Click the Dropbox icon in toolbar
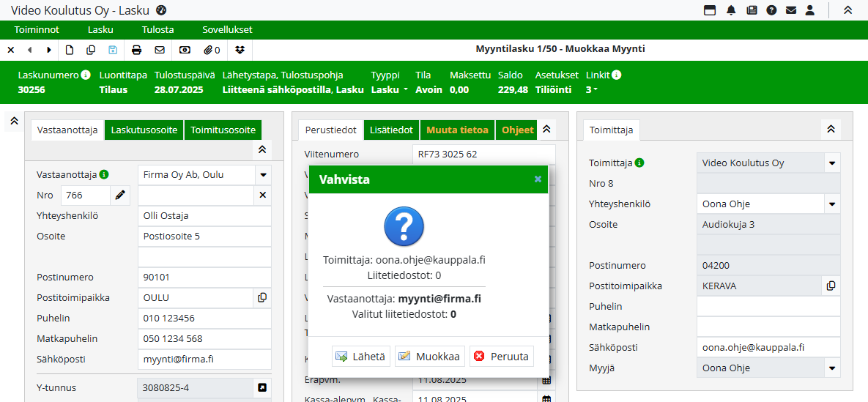This screenshot has height=402, width=868. 240,50
